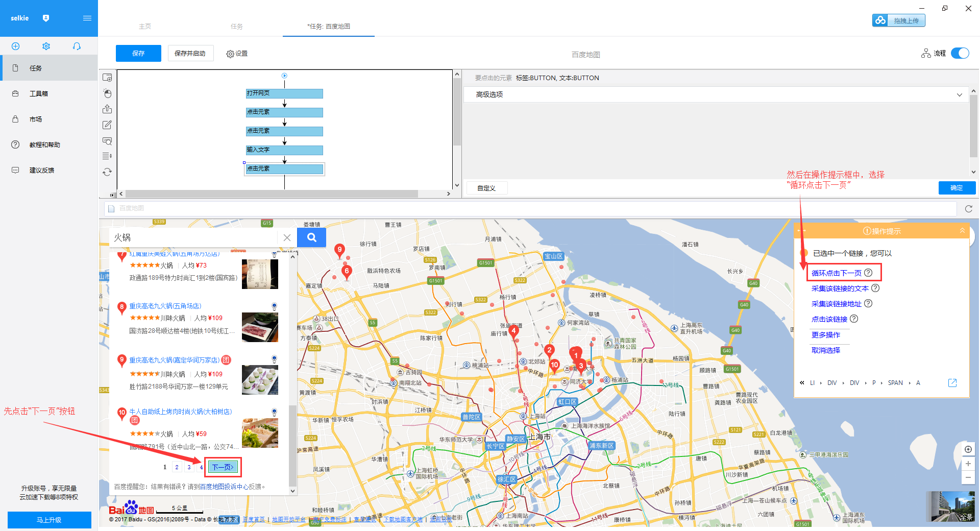Click the 自定义 button
980x531 pixels.
pos(486,188)
